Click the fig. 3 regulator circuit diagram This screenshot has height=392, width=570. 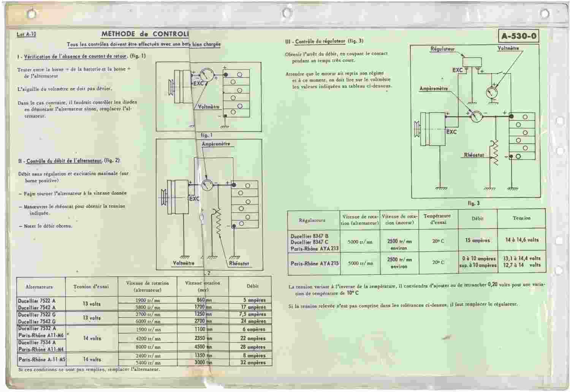pos(475,122)
